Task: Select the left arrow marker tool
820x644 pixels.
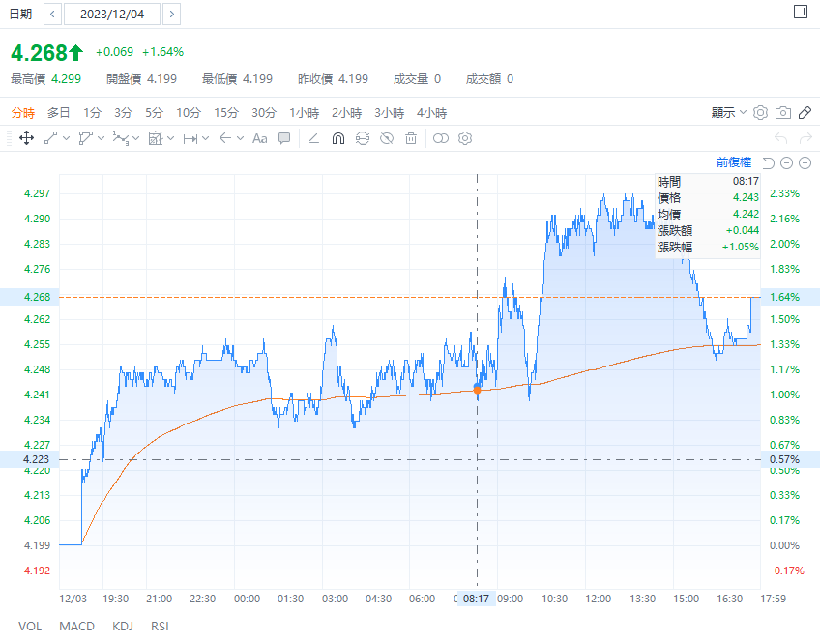Action: 225,138
